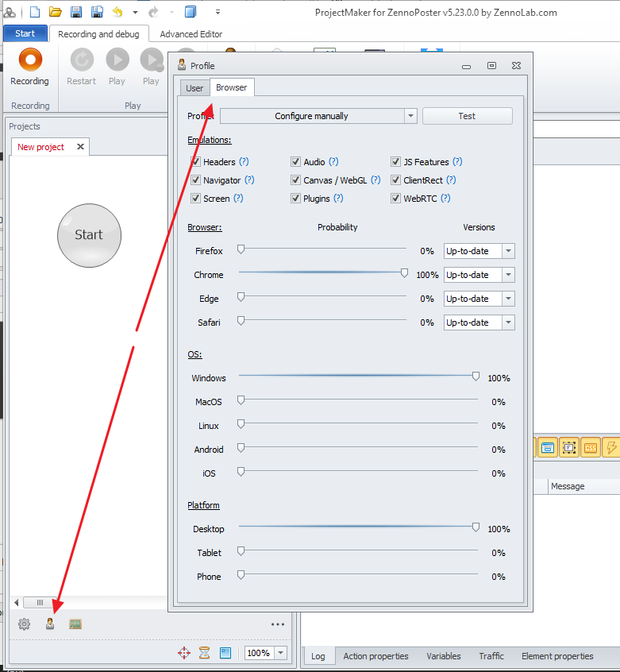This screenshot has width=620, height=672.
Task: Click the yellow frame selection action icon
Action: click(569, 448)
